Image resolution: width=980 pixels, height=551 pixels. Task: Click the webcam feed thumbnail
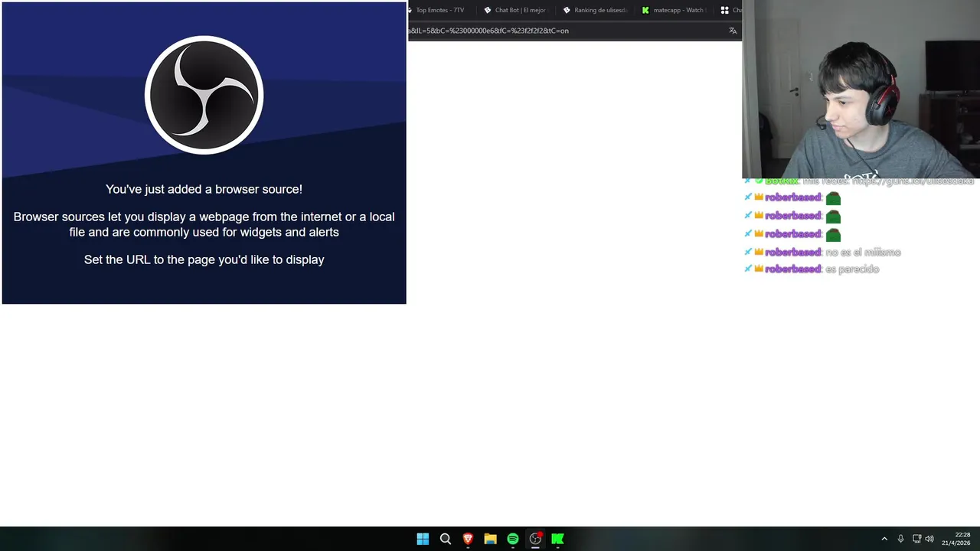pyautogui.click(x=861, y=90)
